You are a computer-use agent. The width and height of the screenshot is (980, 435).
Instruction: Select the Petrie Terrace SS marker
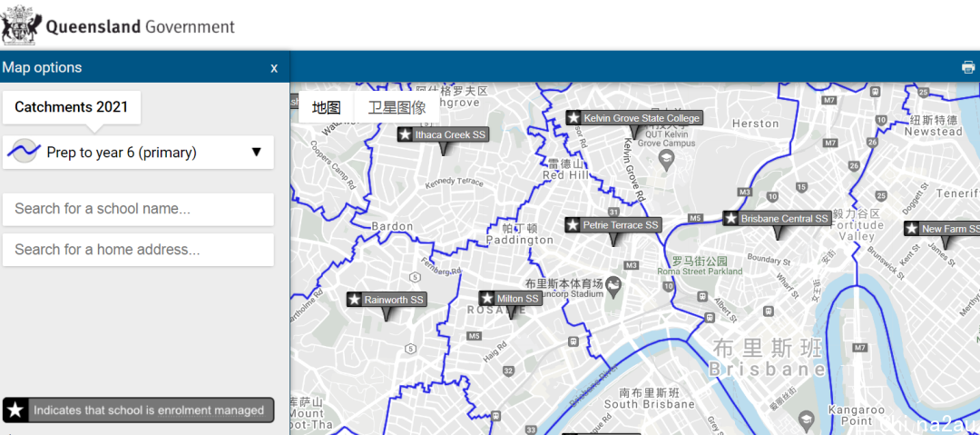click(x=613, y=224)
